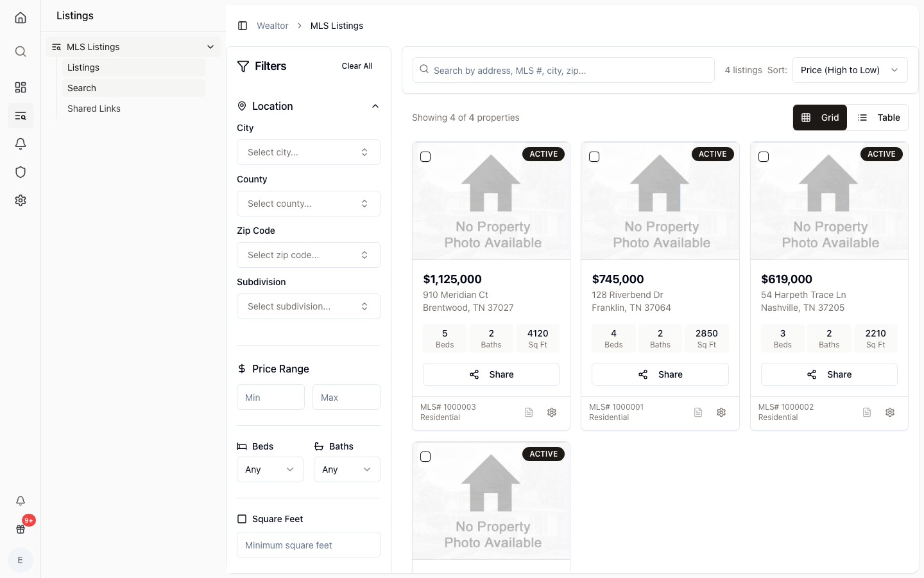Image resolution: width=924 pixels, height=578 pixels.
Task: Switch to Table view
Action: click(878, 118)
